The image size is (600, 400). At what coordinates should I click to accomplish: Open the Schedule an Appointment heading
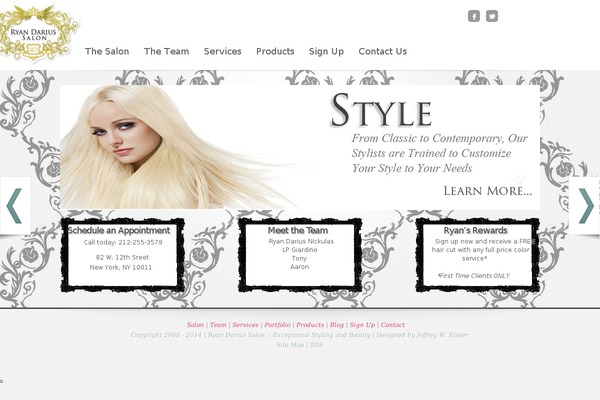tap(119, 230)
